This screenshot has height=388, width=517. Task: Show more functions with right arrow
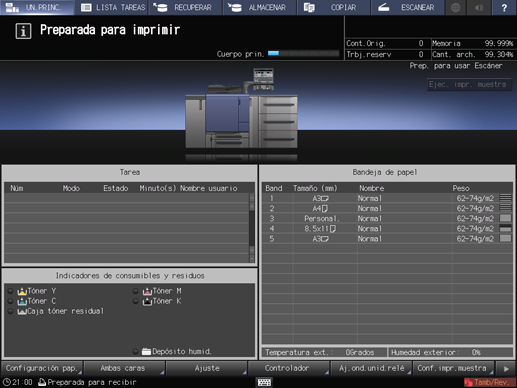506,368
